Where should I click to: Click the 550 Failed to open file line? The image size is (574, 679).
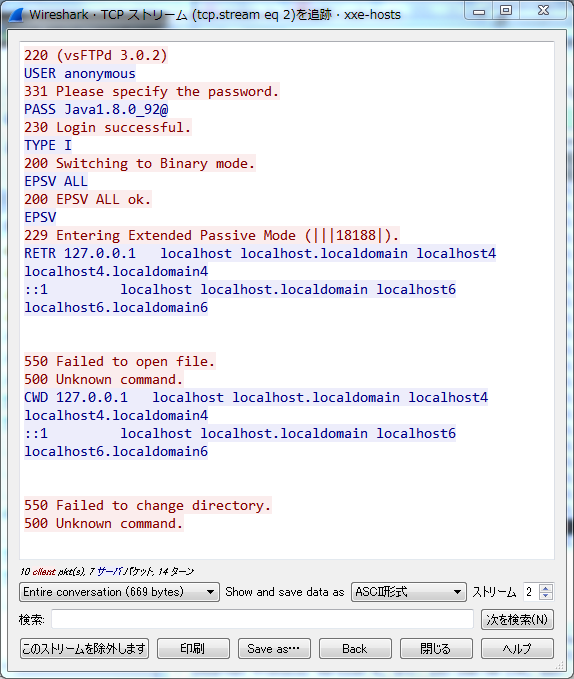click(x=119, y=361)
